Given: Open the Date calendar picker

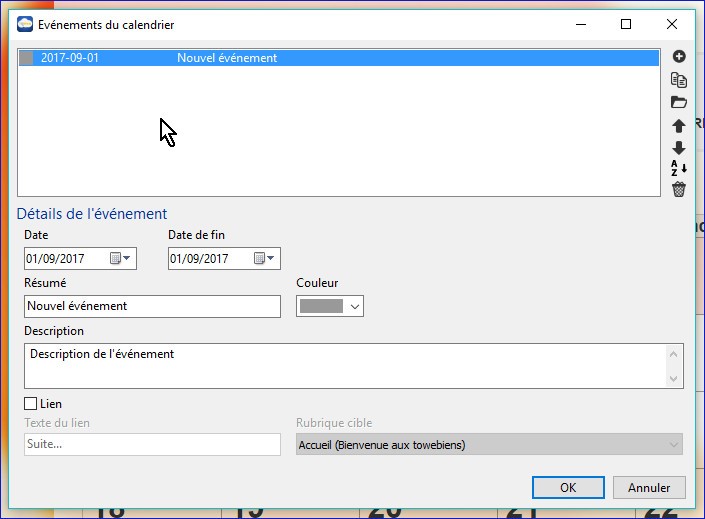Looking at the screenshot, I should coord(120,259).
